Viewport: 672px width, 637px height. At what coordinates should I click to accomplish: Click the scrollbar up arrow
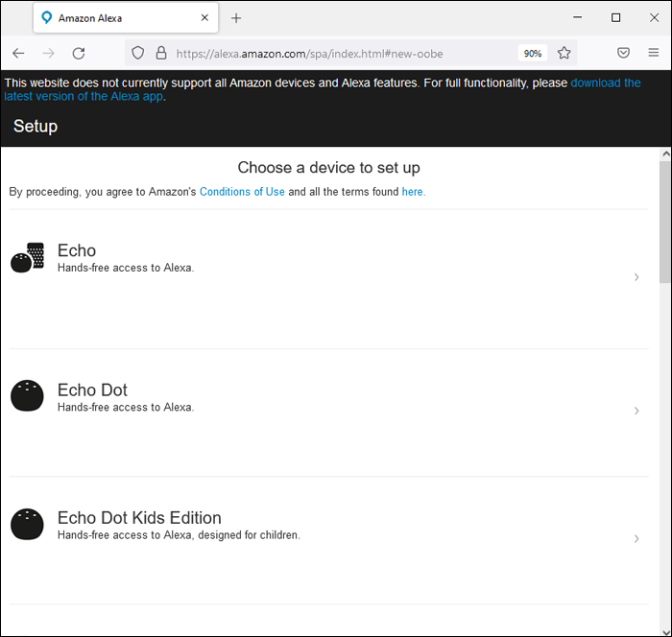665,153
